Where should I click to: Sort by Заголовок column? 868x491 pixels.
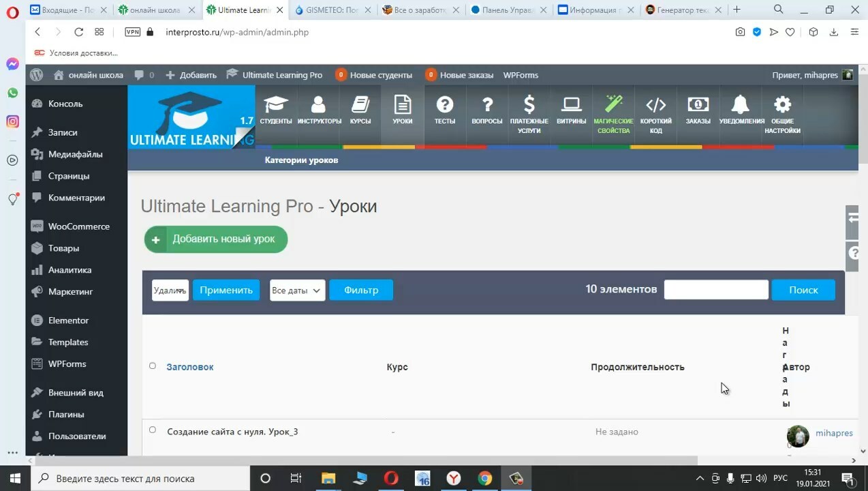[190, 367]
